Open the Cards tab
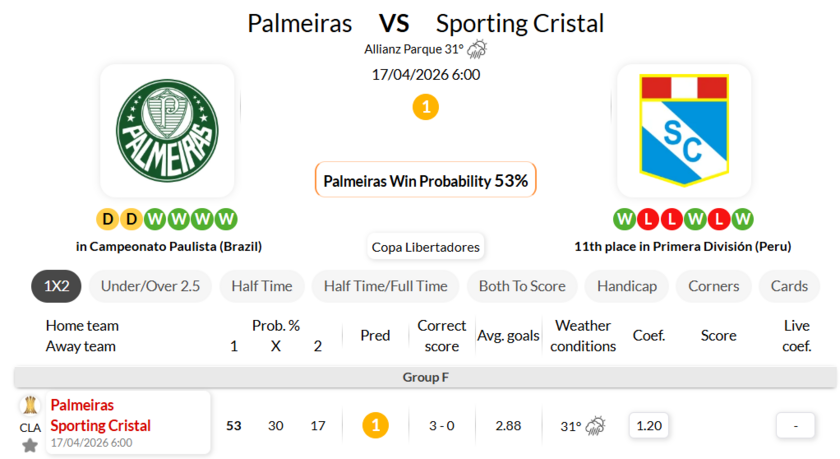 coord(789,286)
